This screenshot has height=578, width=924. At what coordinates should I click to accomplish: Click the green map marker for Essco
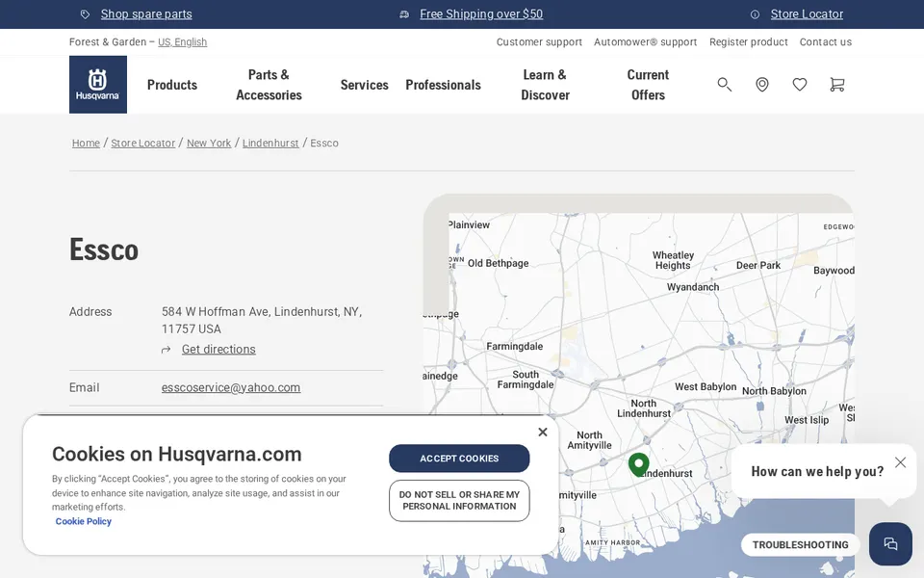(639, 464)
